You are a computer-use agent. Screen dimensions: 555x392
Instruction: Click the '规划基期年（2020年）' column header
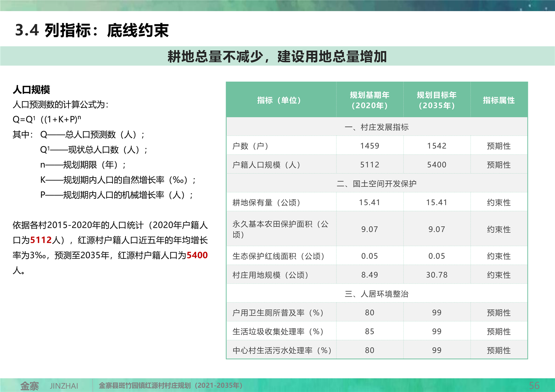click(x=370, y=100)
